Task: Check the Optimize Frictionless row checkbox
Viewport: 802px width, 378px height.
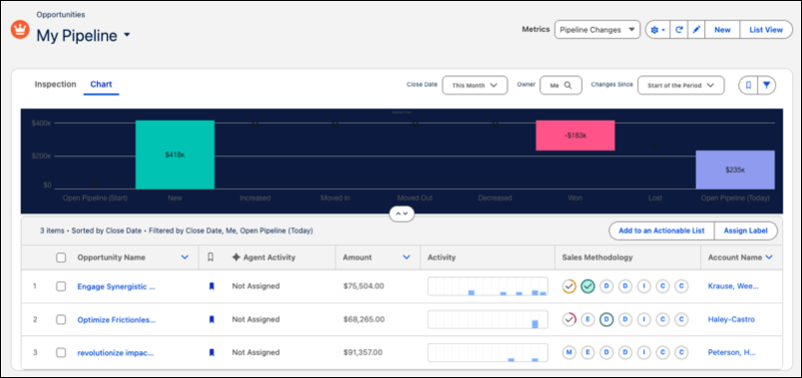Action: (x=61, y=319)
